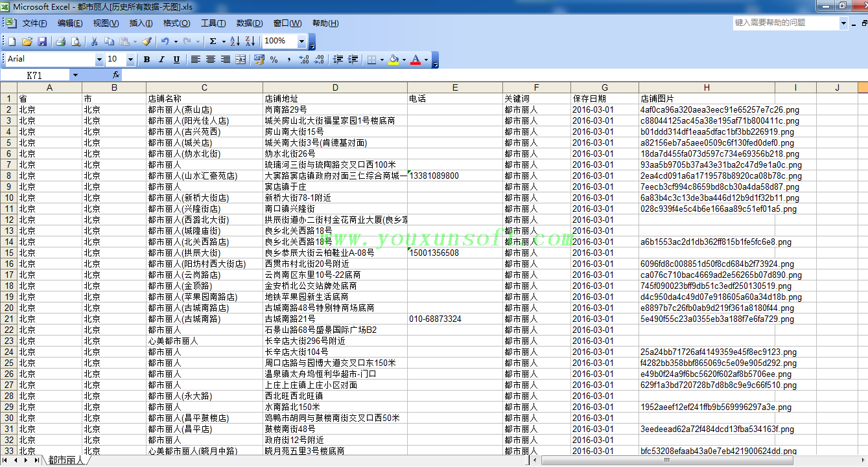Toggle Underline formatting
This screenshot has width=868, height=467.
(x=176, y=60)
